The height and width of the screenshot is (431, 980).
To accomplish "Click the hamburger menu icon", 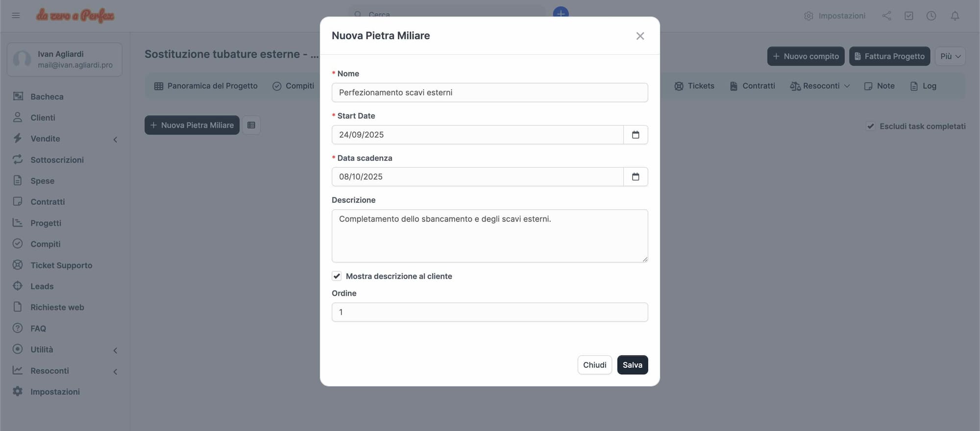I will click(16, 16).
